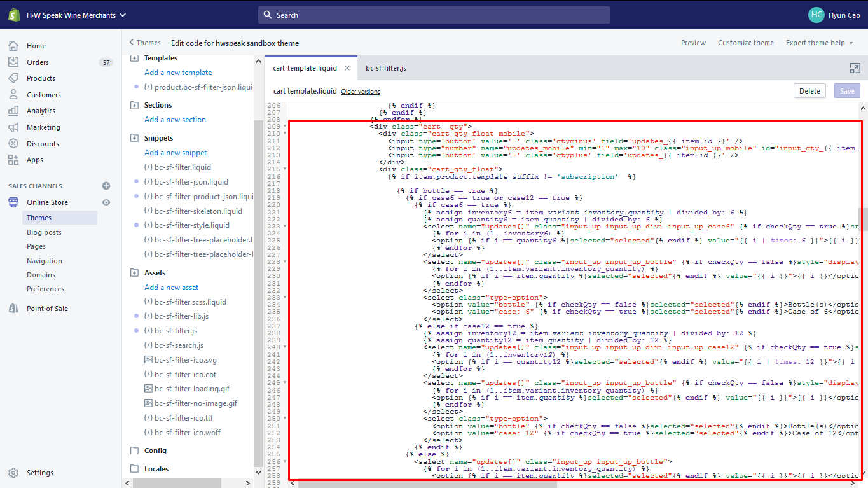Click the Shopify logo icon
The width and height of the screenshot is (868, 488).
[14, 15]
